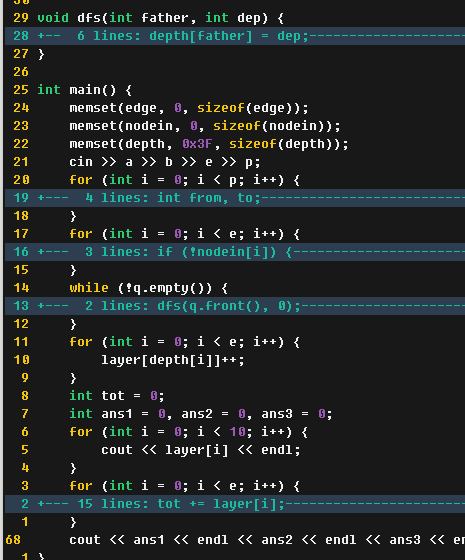
Task: Place cursor on "memset(edge, 0, sizeof(edge));"
Action: click(x=189, y=108)
